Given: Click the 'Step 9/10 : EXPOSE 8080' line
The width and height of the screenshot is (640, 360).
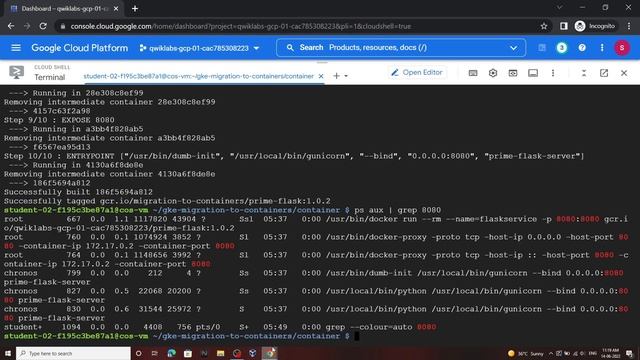Looking at the screenshot, I should click(x=59, y=120).
